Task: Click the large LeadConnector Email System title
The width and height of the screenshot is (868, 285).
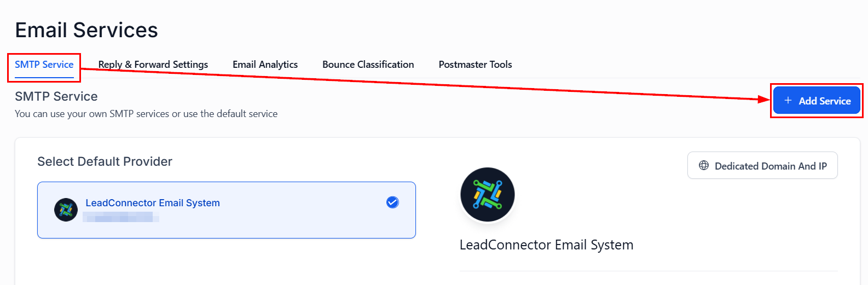Action: (x=546, y=245)
